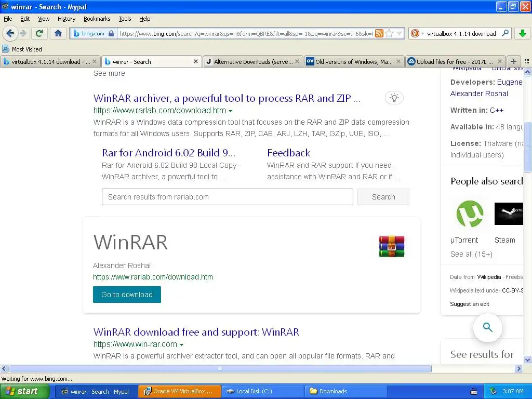Expand the win-rar.com URL dropdown arrow
The height and width of the screenshot is (399, 532).
(181, 345)
